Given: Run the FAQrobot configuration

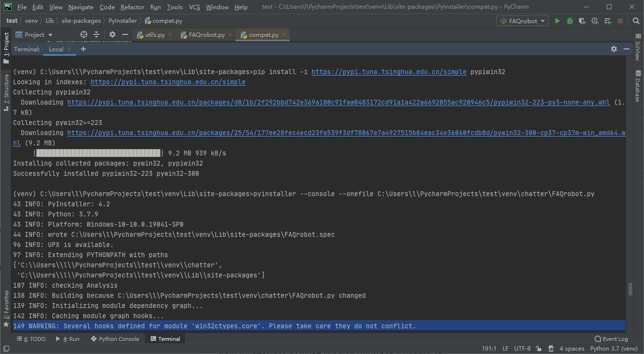Looking at the screenshot, I should [557, 21].
